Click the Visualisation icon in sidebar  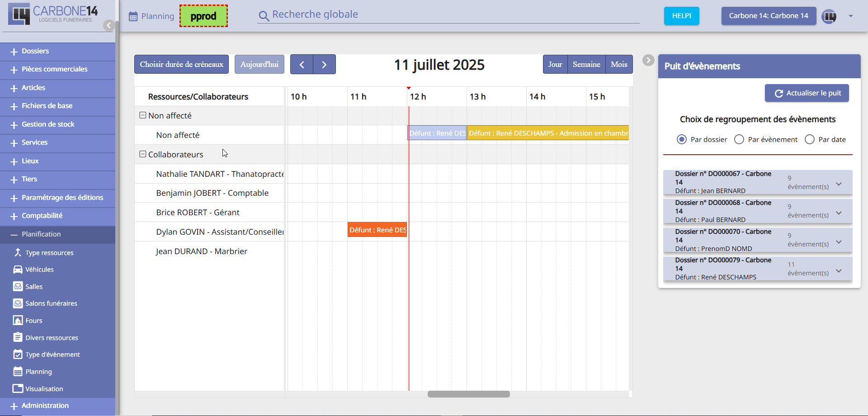(x=18, y=389)
